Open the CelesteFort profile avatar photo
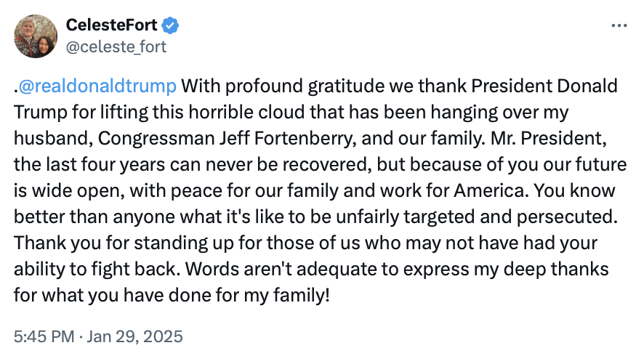The image size is (644, 356). 36,36
